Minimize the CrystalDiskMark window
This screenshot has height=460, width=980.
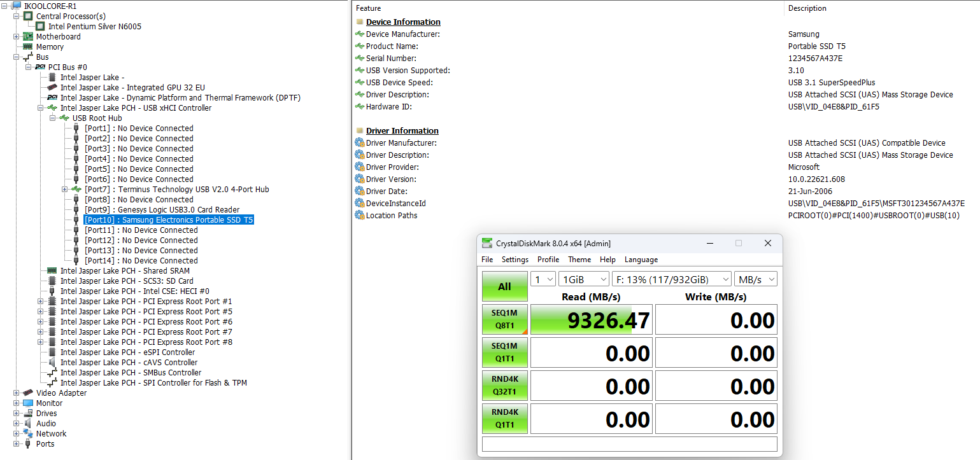point(709,243)
